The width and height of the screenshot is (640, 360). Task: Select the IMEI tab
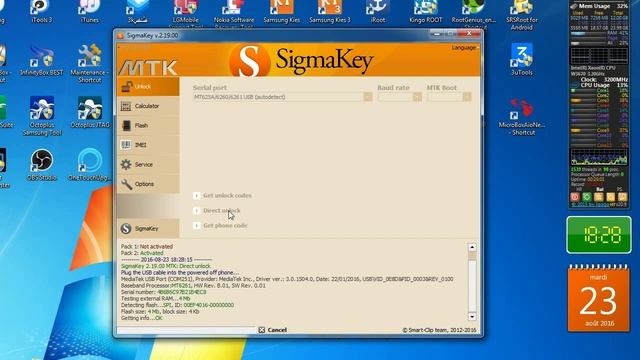tap(148, 145)
